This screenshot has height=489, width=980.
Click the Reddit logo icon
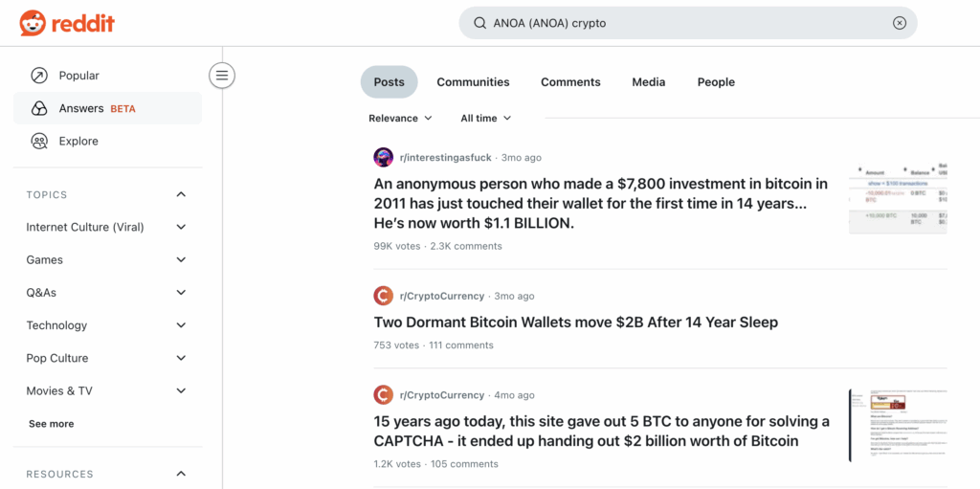coord(33,23)
